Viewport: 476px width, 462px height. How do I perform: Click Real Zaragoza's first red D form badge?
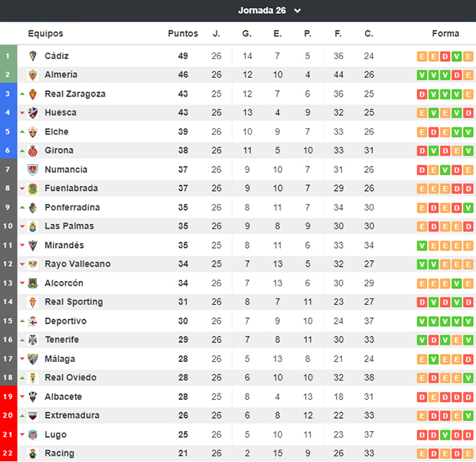(x=422, y=94)
